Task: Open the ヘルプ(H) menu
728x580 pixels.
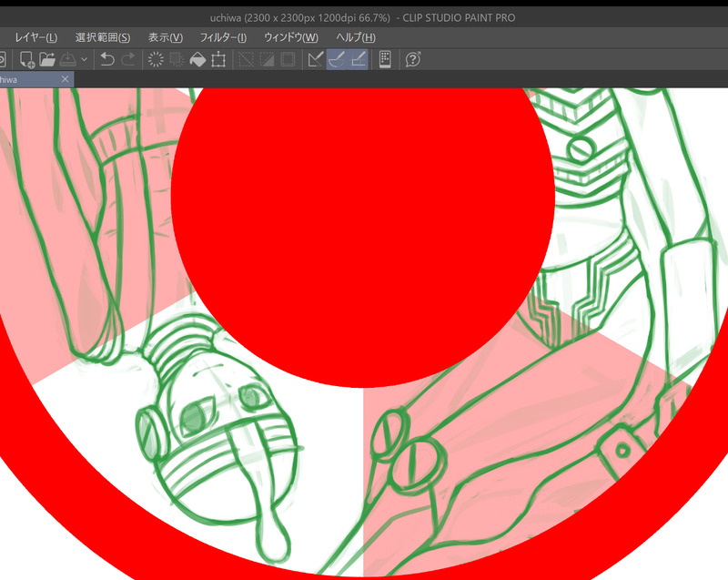Action: (356, 37)
